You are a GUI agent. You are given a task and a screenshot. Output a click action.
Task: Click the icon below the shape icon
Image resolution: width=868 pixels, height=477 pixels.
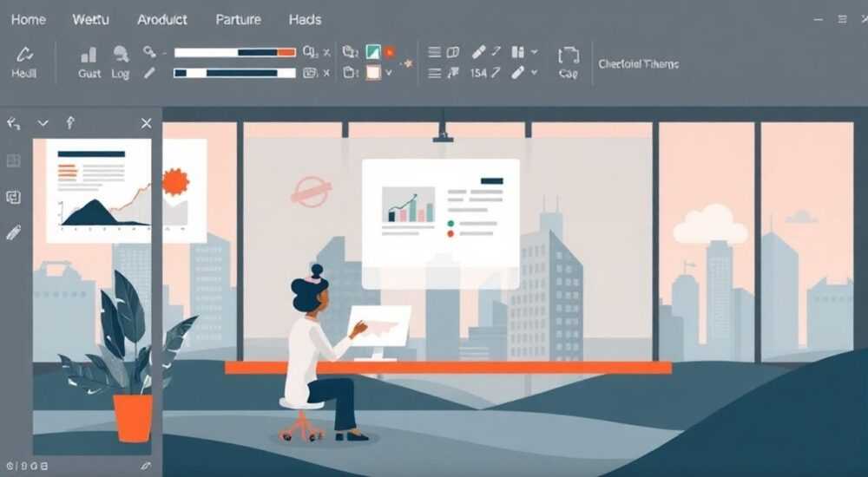[x=453, y=73]
